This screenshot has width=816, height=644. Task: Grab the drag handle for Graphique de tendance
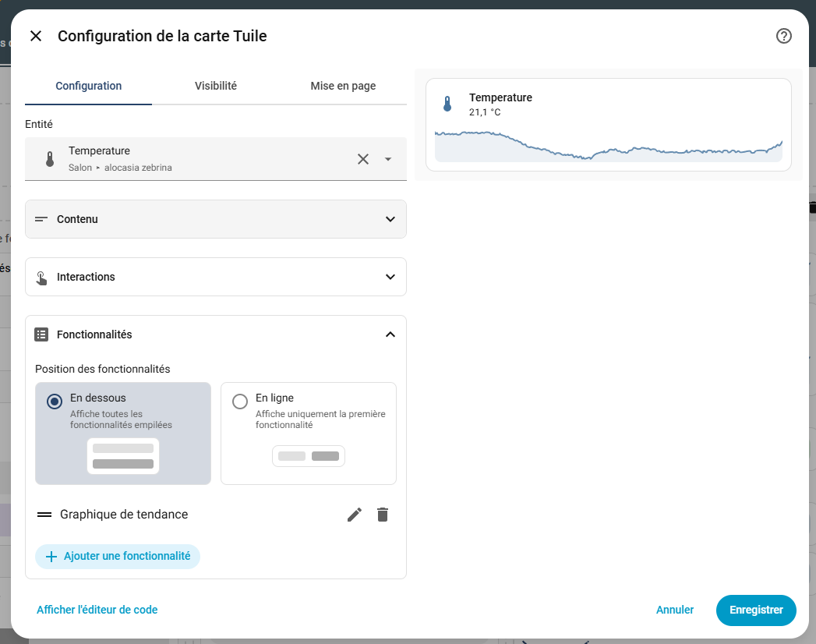click(x=44, y=515)
